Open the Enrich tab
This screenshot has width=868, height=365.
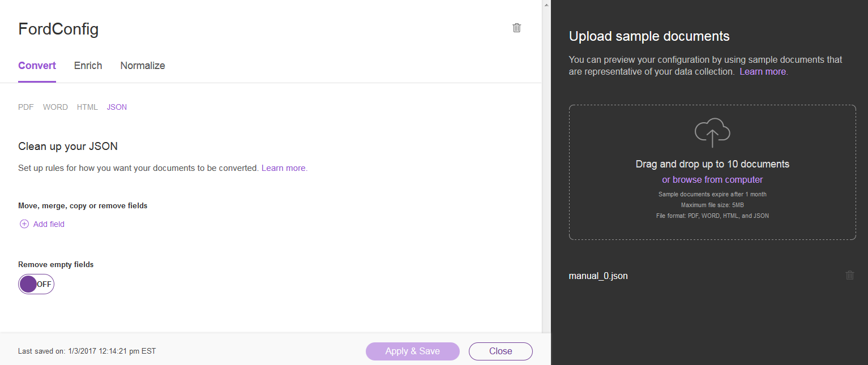tap(88, 66)
